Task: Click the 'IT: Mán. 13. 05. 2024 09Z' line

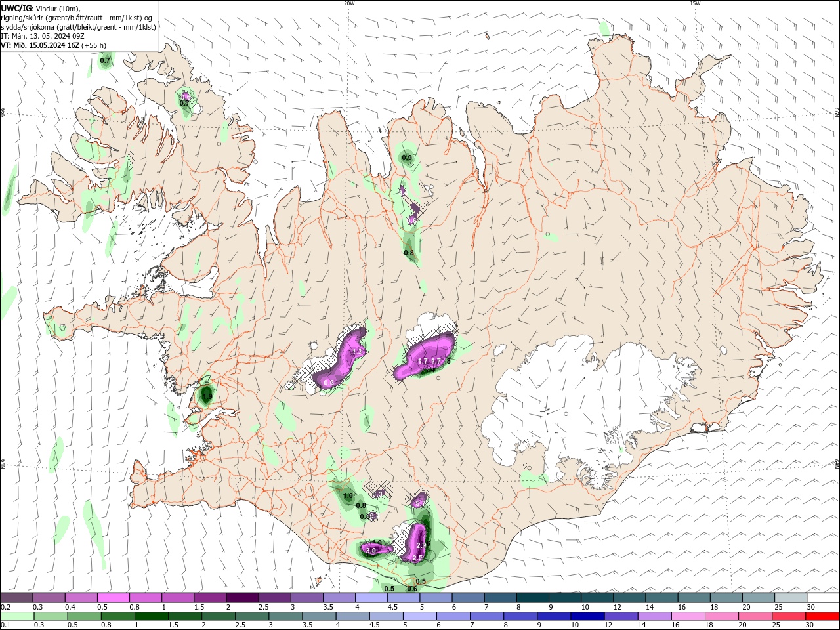Action: point(42,36)
